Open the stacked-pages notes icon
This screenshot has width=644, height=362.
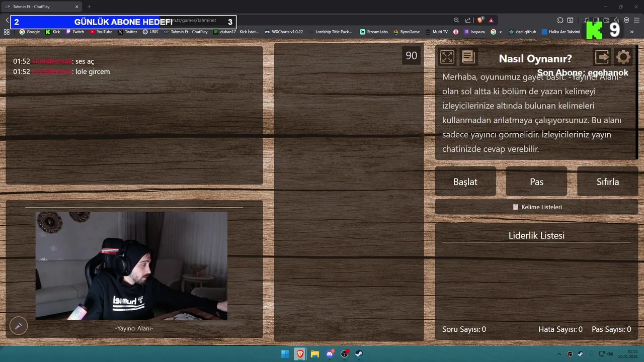click(468, 57)
